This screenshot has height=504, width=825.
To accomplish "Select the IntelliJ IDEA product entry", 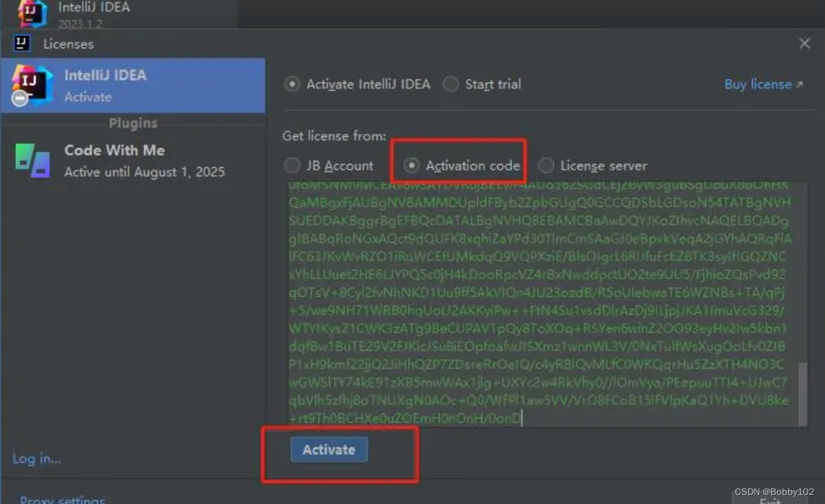I will pyautogui.click(x=132, y=85).
